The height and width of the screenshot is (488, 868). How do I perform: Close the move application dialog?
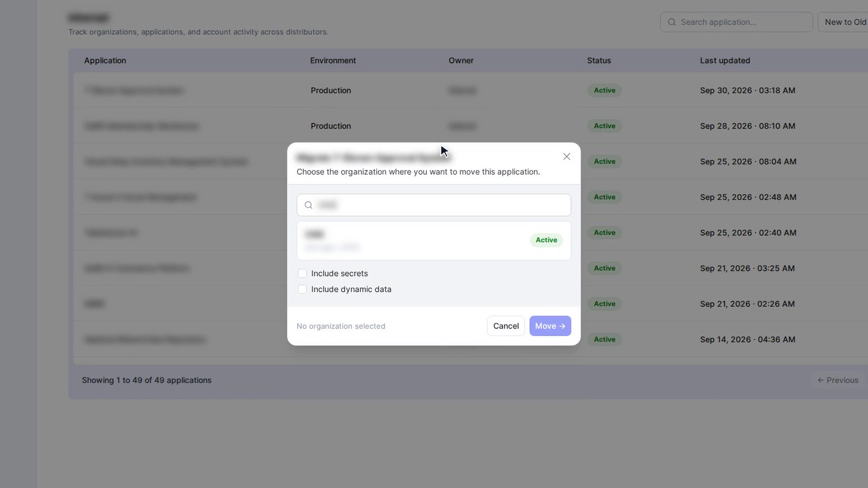[566, 156]
